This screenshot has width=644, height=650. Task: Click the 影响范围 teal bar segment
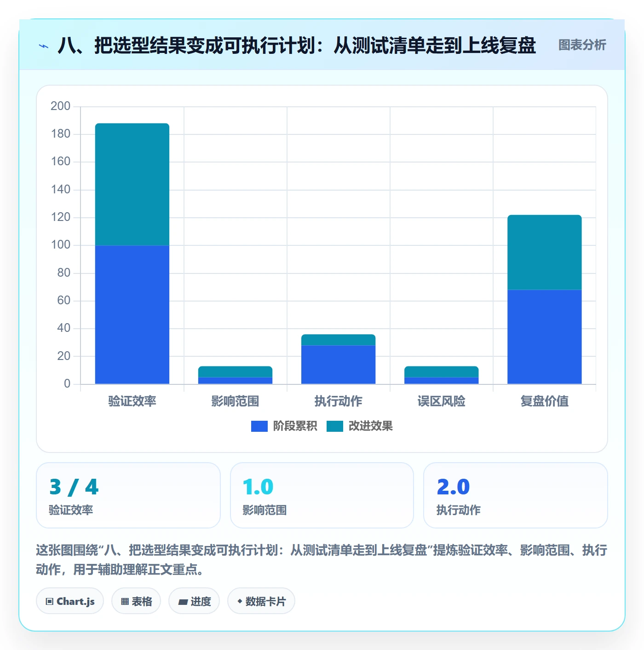[x=235, y=371]
